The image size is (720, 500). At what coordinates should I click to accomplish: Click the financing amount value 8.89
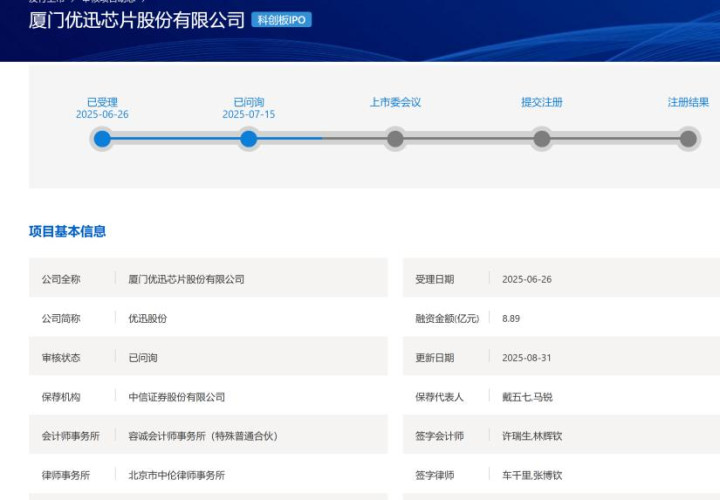pyautogui.click(x=511, y=318)
